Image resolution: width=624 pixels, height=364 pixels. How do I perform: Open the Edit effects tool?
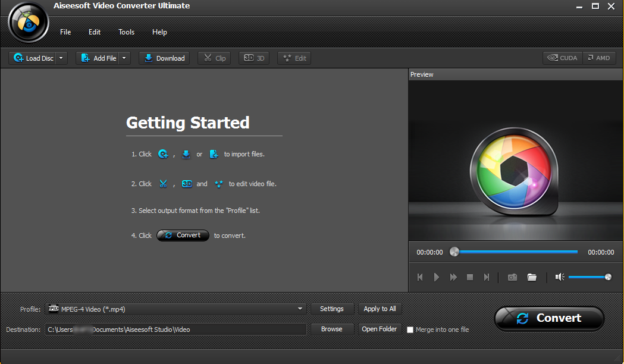click(x=295, y=58)
